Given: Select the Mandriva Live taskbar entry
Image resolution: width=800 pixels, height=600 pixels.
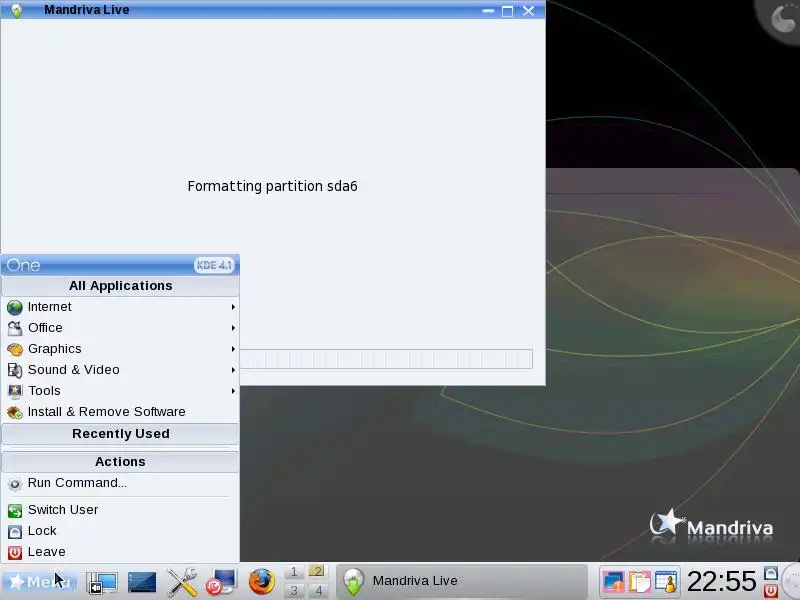Looking at the screenshot, I should pyautogui.click(x=462, y=581).
